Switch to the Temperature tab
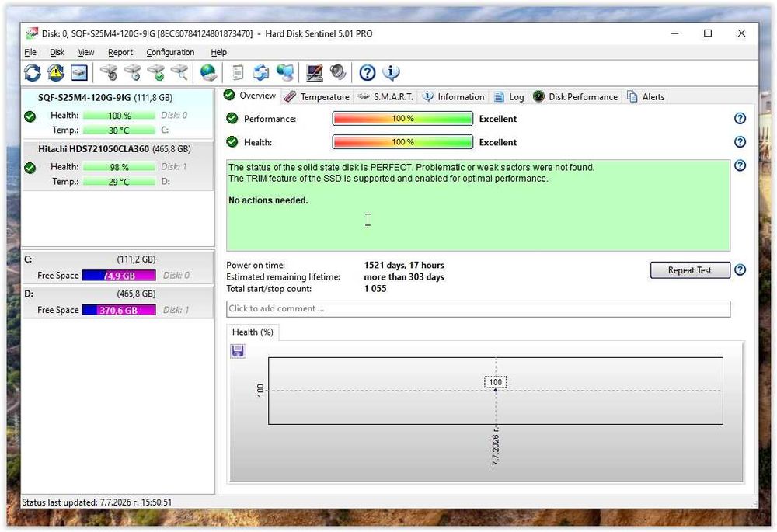Viewport: 777px width, 532px height. click(x=317, y=97)
